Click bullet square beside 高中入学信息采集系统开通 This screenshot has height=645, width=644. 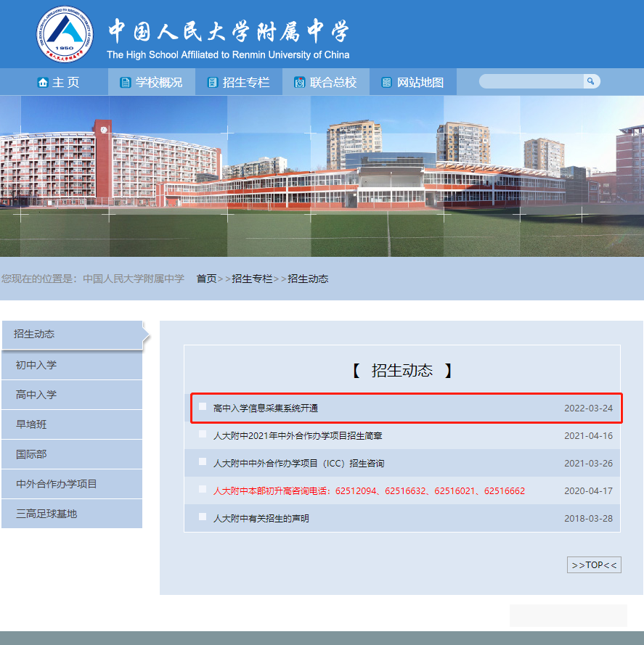coord(203,407)
